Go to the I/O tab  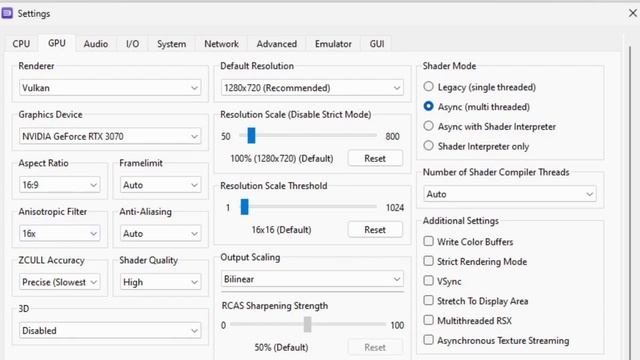pyautogui.click(x=132, y=44)
